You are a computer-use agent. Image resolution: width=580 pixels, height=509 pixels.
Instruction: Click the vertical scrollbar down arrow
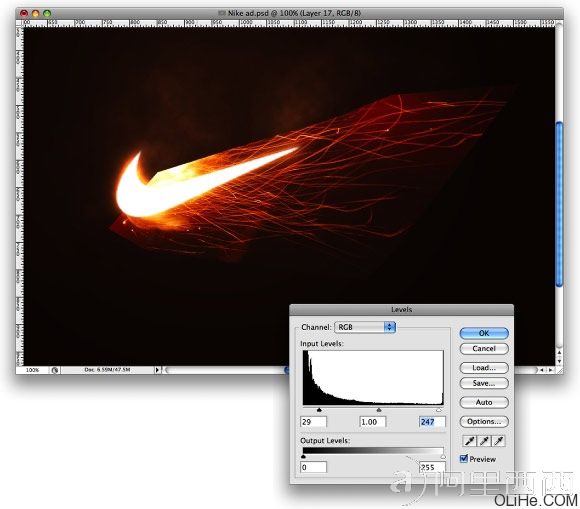[559, 361]
